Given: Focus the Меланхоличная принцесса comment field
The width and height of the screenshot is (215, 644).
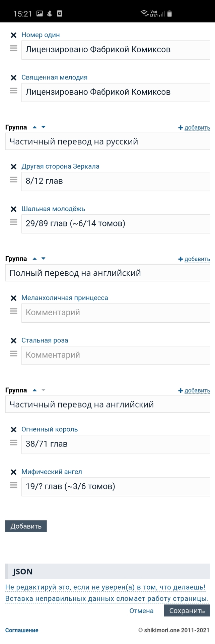Looking at the screenshot, I should 116,313.
